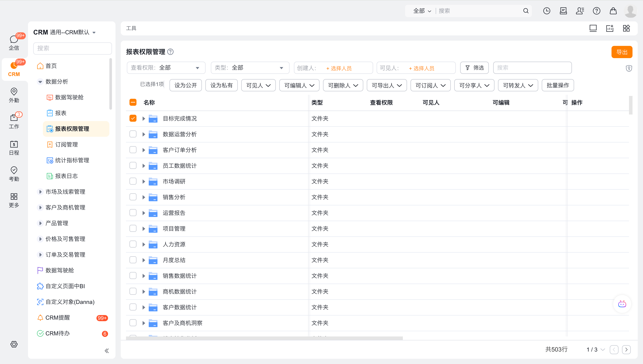Expand the 数据运营分析 folder row
Screen dimensions: 643x364
(x=144, y=134)
